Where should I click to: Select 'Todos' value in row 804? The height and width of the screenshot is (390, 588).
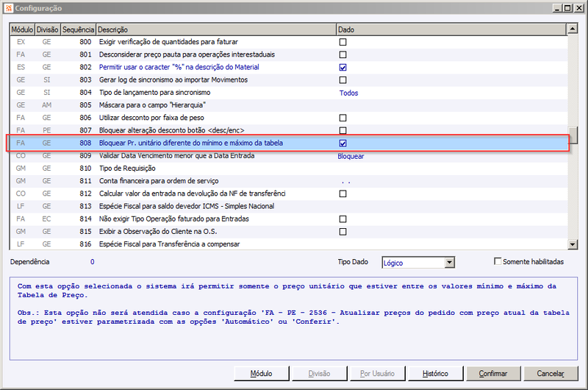point(348,93)
